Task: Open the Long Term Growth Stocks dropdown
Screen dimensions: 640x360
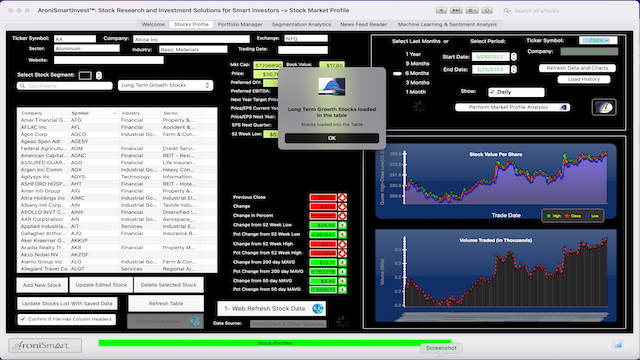Action: 165,85
